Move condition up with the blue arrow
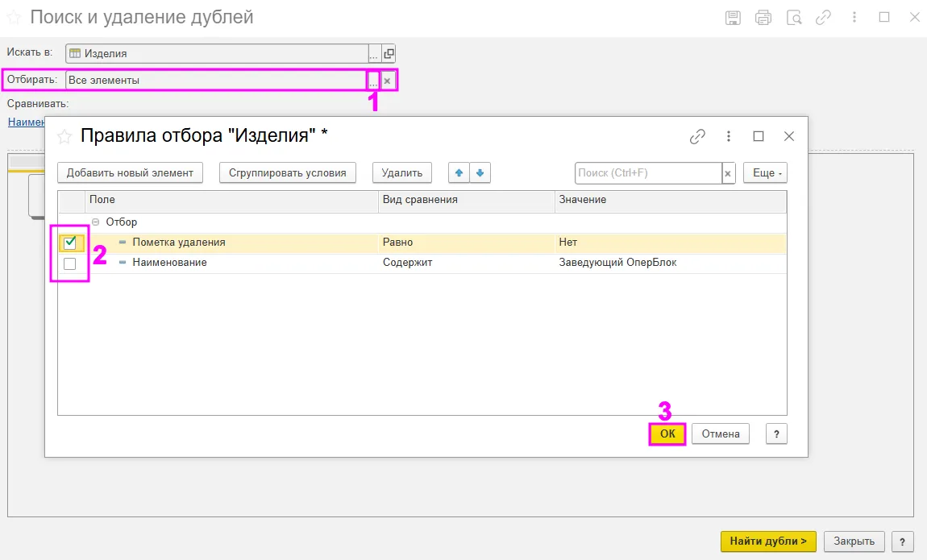This screenshot has width=927, height=560. [459, 173]
